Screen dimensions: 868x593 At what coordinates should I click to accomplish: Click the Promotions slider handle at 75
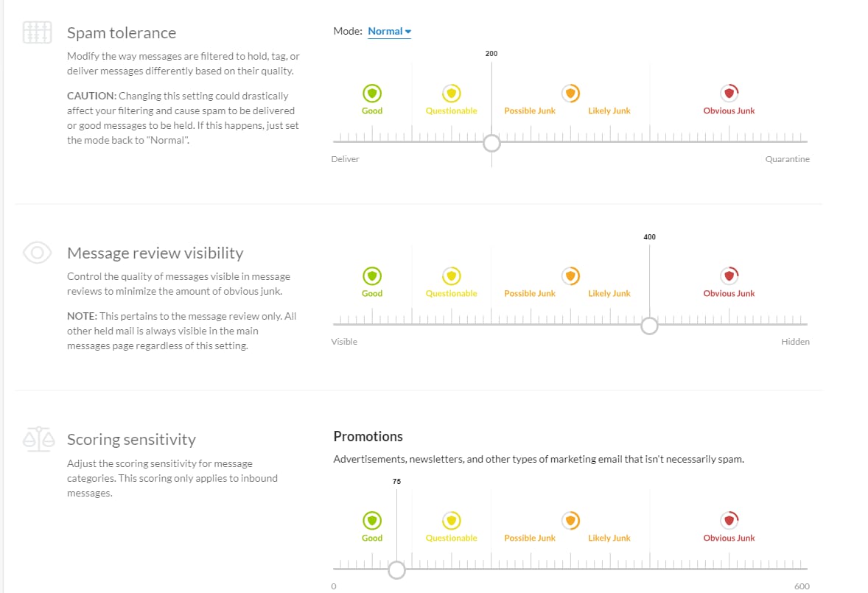[396, 569]
